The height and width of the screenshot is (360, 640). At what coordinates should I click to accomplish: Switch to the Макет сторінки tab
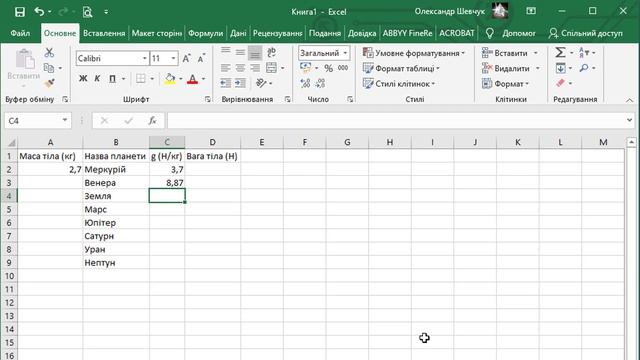coord(157,33)
